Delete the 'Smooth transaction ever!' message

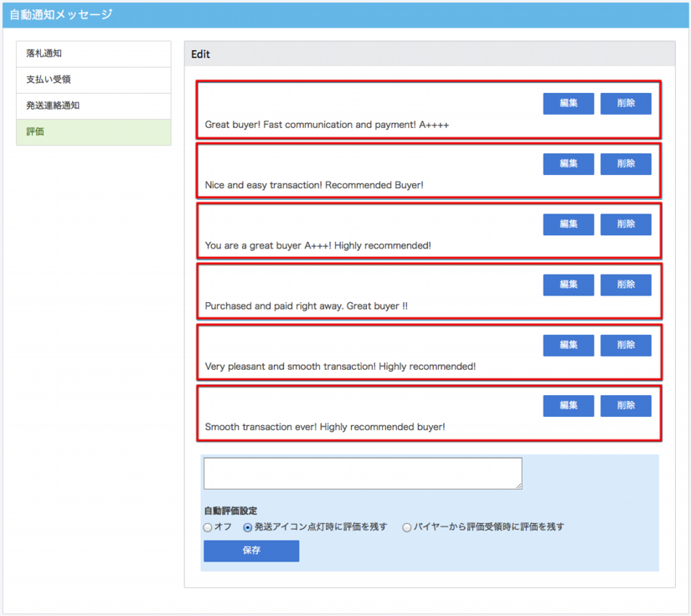pyautogui.click(x=625, y=405)
